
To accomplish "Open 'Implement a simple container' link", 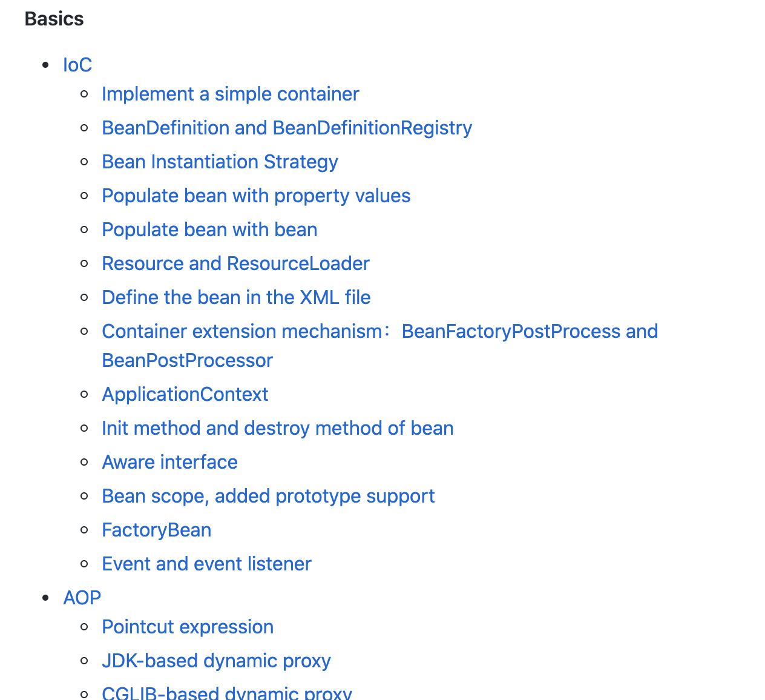I will point(230,94).
